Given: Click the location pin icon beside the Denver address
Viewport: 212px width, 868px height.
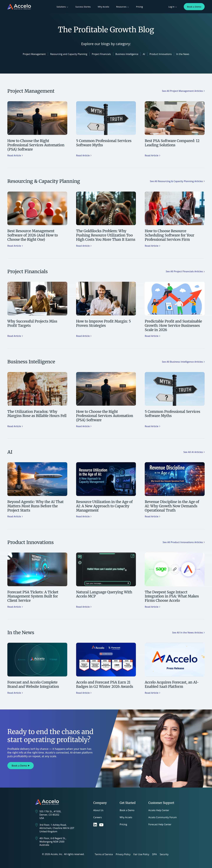Looking at the screenshot, I should click(36, 811).
